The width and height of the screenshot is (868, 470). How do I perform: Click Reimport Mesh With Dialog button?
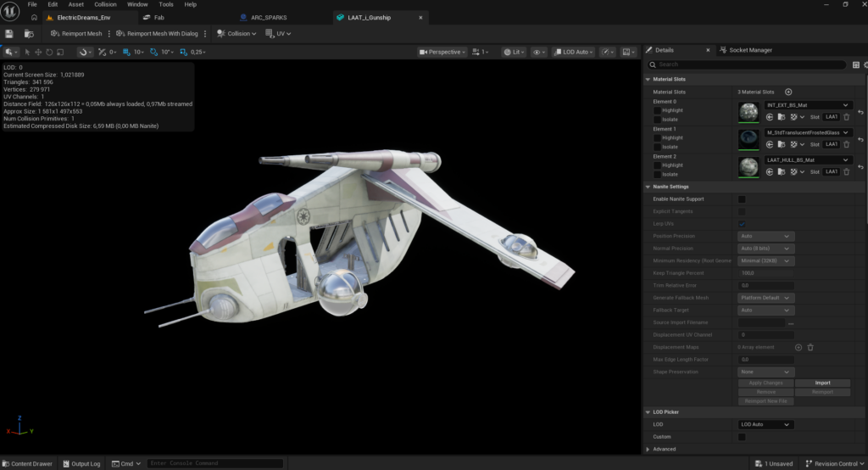(x=157, y=34)
